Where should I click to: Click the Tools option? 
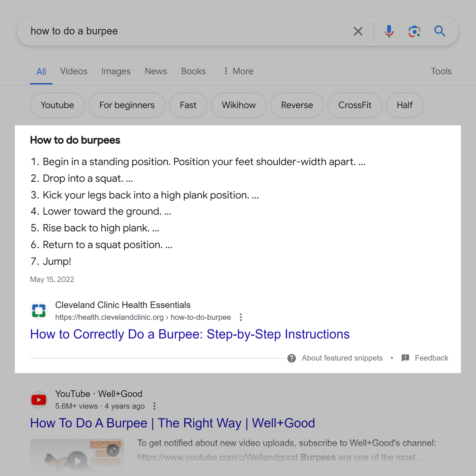point(441,71)
